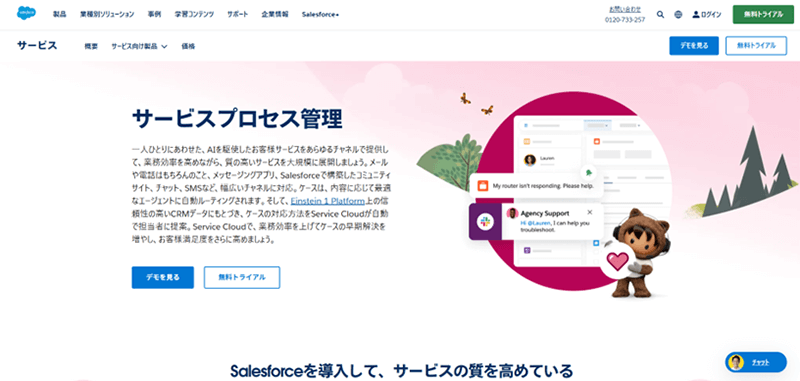This screenshot has width=800, height=381.
Task: Click the ログイン user icon
Action: point(696,15)
